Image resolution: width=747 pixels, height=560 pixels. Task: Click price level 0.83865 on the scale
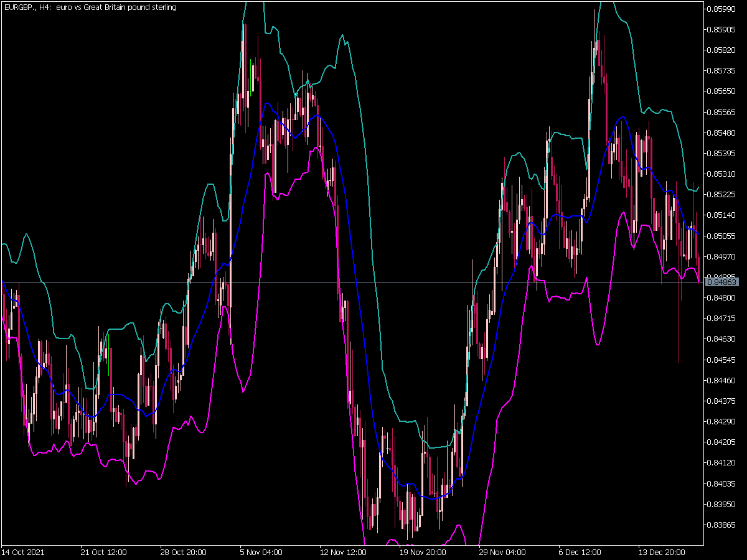click(722, 525)
